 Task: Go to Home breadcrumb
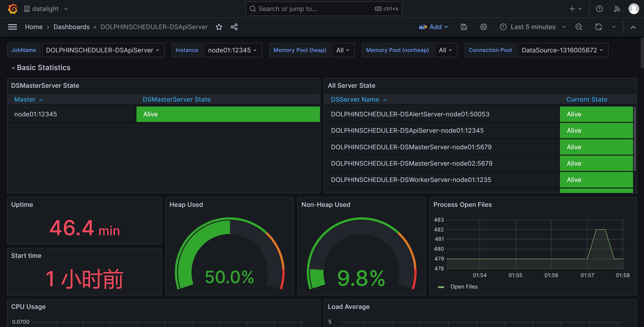[x=34, y=27]
